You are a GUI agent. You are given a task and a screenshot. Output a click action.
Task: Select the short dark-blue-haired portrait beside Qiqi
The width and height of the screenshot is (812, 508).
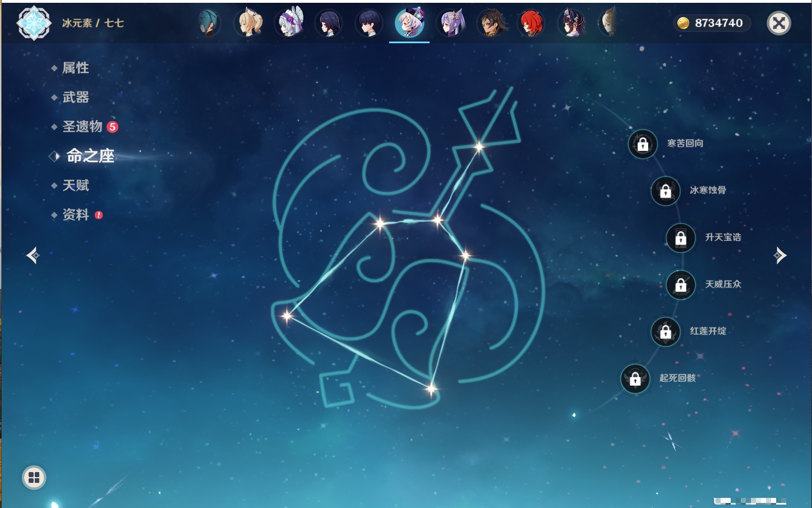click(x=370, y=24)
